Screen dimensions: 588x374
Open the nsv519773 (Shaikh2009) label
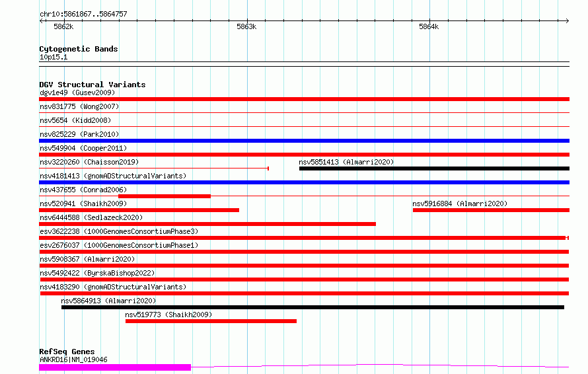coord(168,315)
